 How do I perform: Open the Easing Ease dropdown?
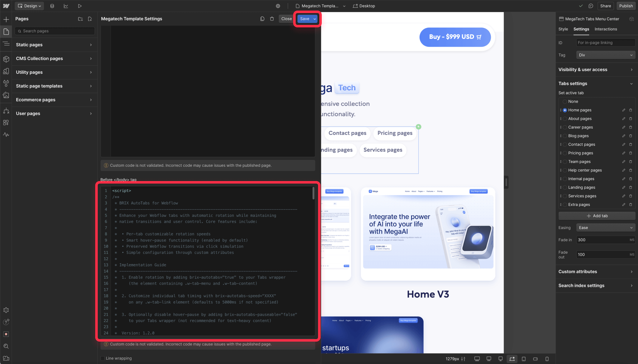click(x=606, y=228)
